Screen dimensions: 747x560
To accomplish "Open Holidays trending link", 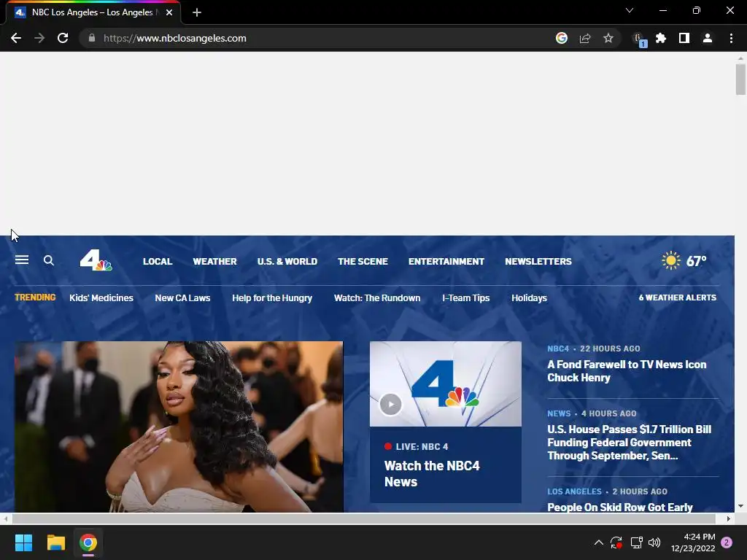I will pyautogui.click(x=530, y=298).
